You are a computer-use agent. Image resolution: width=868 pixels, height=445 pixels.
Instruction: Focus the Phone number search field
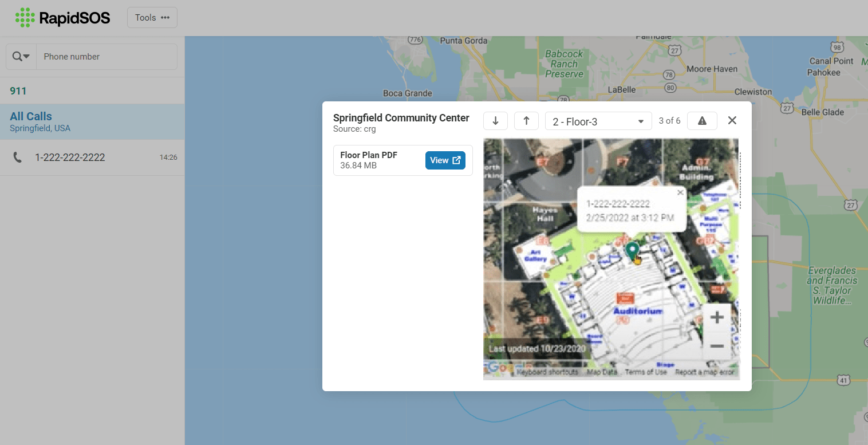coord(106,57)
